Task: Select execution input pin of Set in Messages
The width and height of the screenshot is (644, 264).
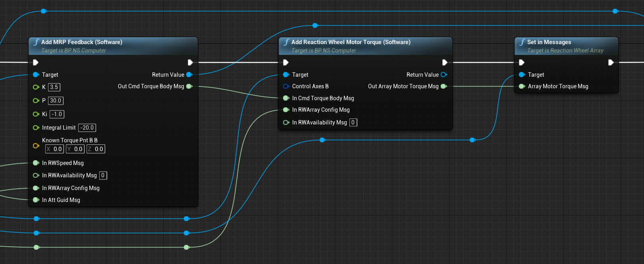Action: [522, 62]
